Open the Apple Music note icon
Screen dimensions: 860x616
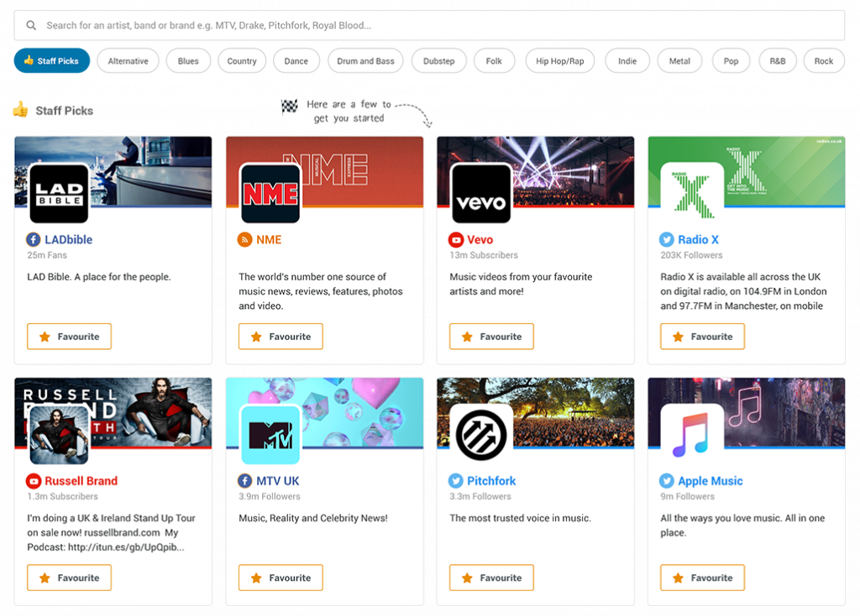pos(692,434)
